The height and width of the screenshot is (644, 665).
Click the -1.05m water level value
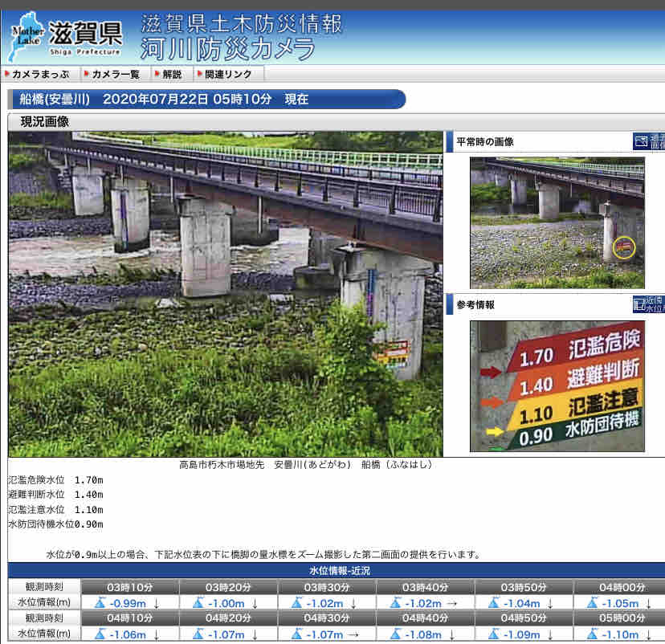coord(619,603)
